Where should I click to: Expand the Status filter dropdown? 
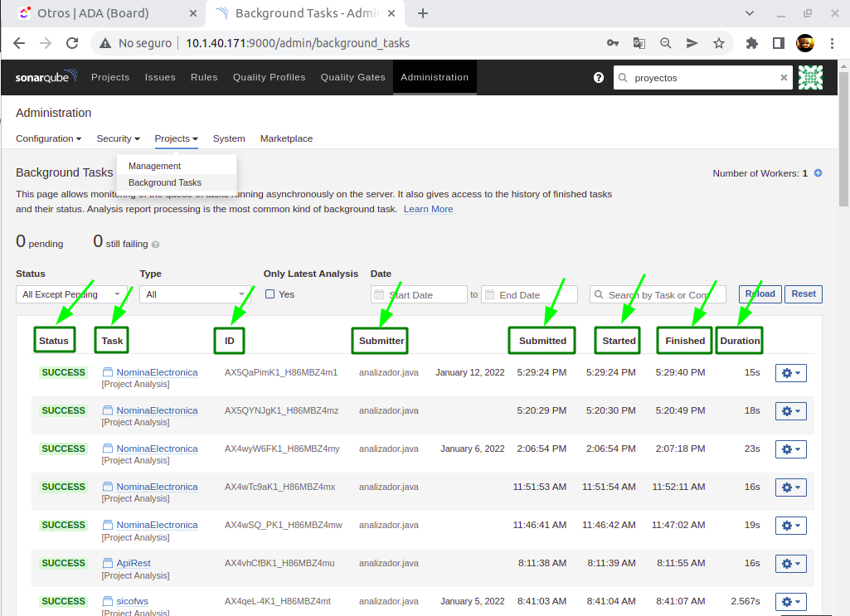pyautogui.click(x=71, y=294)
